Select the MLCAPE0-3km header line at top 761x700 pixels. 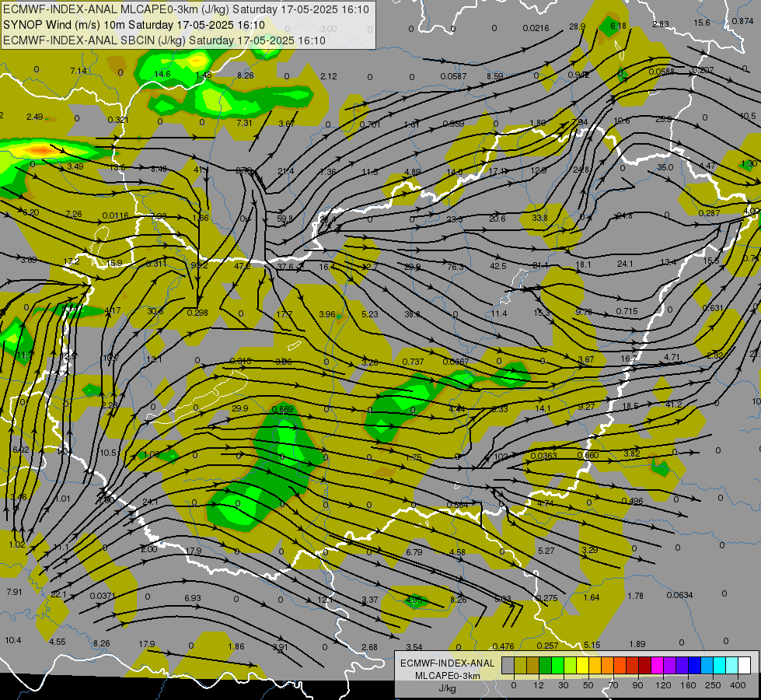(186, 9)
